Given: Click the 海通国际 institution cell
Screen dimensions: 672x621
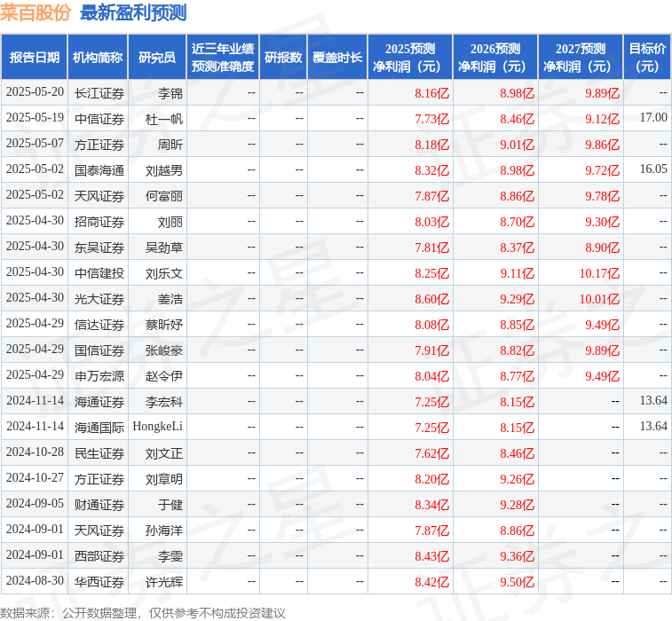Looking at the screenshot, I should click(99, 428).
